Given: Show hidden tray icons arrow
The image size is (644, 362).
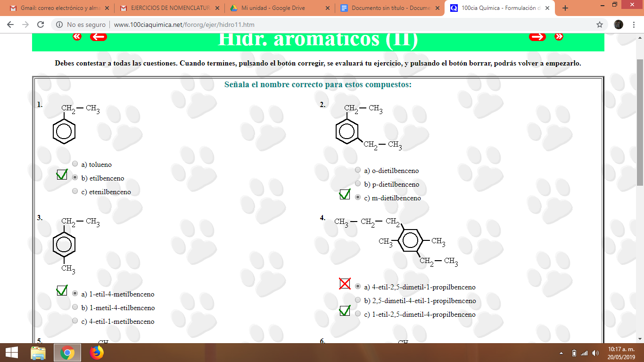Looking at the screenshot, I should pos(561,353).
